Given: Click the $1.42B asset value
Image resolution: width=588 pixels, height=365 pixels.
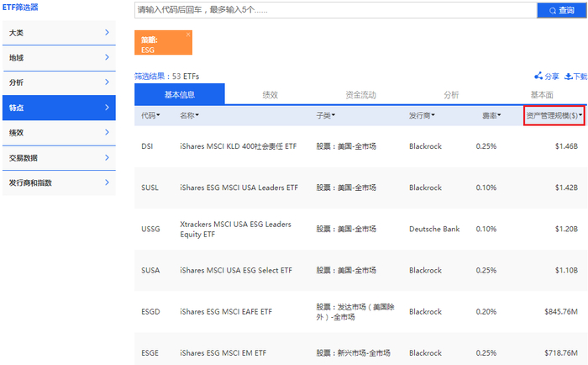Looking at the screenshot, I should (566, 188).
